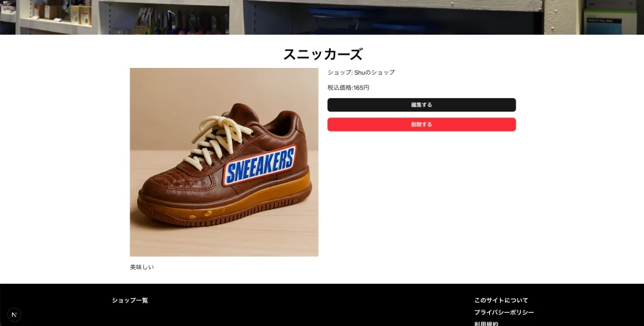
Task: Open the このサイトについて footer link
Action: click(501, 301)
